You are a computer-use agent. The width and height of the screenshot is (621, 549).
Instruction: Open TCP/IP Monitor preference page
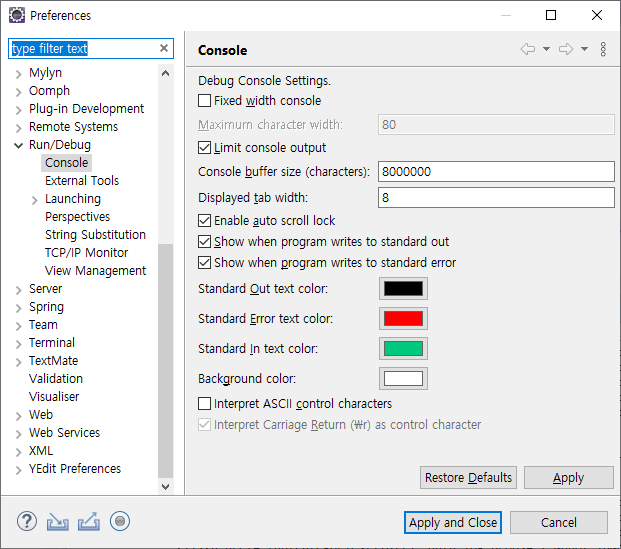click(x=86, y=253)
